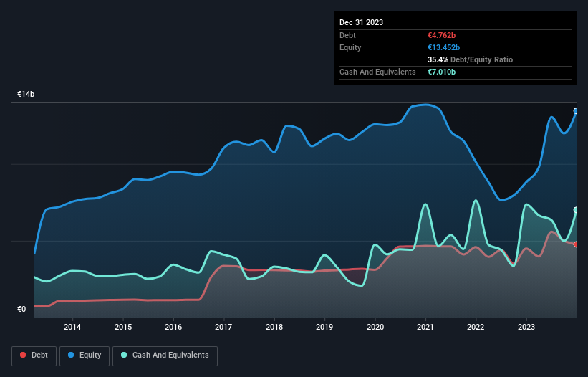588x377 pixels.
Task: Click the tooltip Debt row label
Action: point(347,35)
